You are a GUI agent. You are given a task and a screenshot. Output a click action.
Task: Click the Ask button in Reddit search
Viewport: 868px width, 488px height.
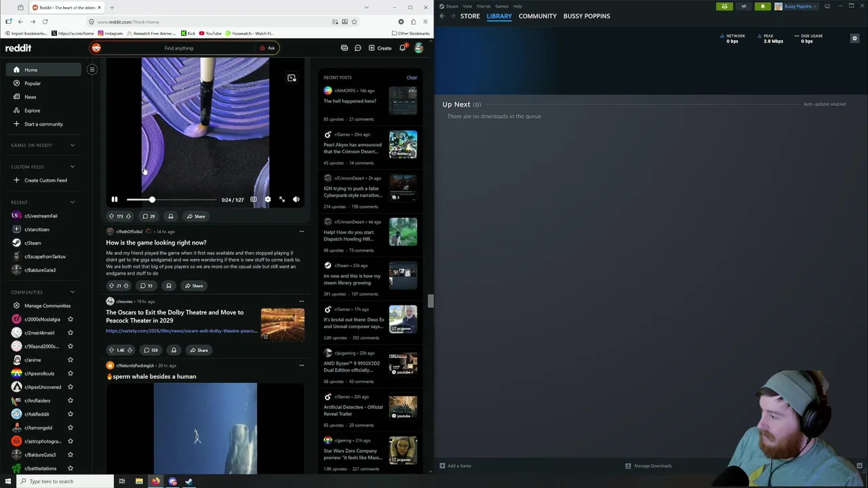click(268, 48)
